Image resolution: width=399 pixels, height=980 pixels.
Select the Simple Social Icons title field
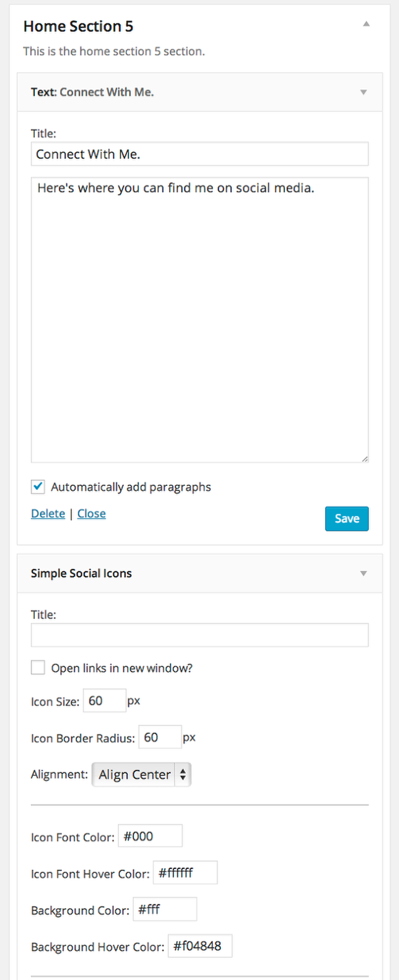pyautogui.click(x=199, y=635)
